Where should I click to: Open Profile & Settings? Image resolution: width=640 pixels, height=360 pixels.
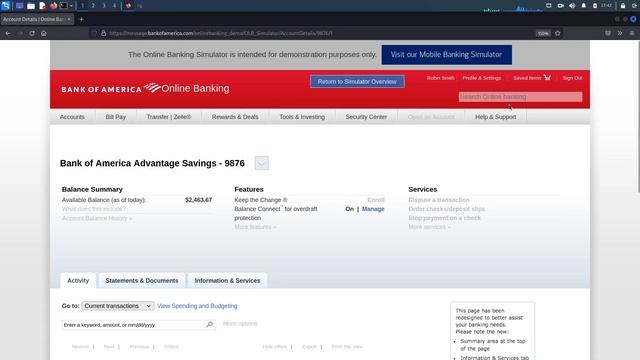coord(482,78)
